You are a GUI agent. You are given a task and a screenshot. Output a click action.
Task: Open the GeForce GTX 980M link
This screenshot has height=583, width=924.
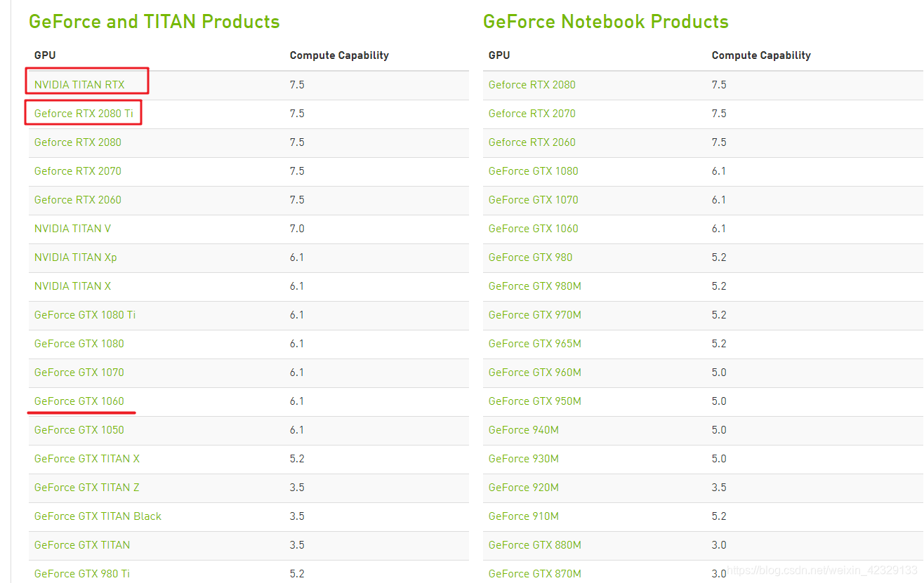click(535, 286)
